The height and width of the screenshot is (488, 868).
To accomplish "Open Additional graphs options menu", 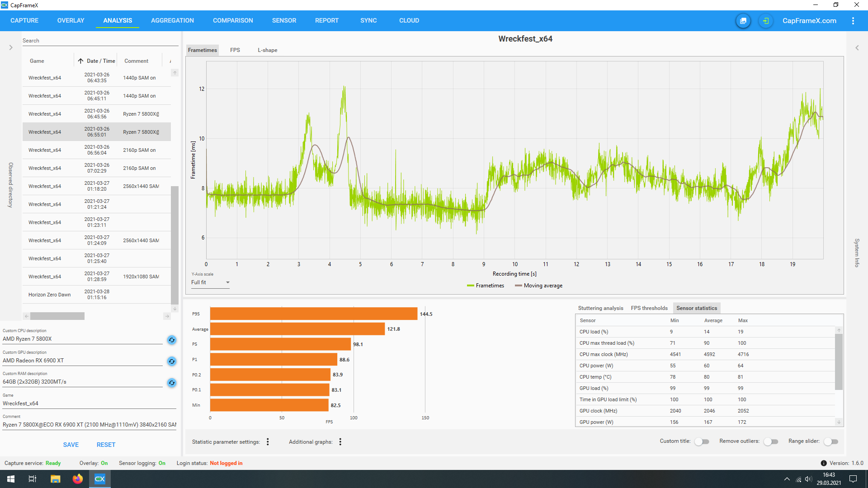I will 340,442.
